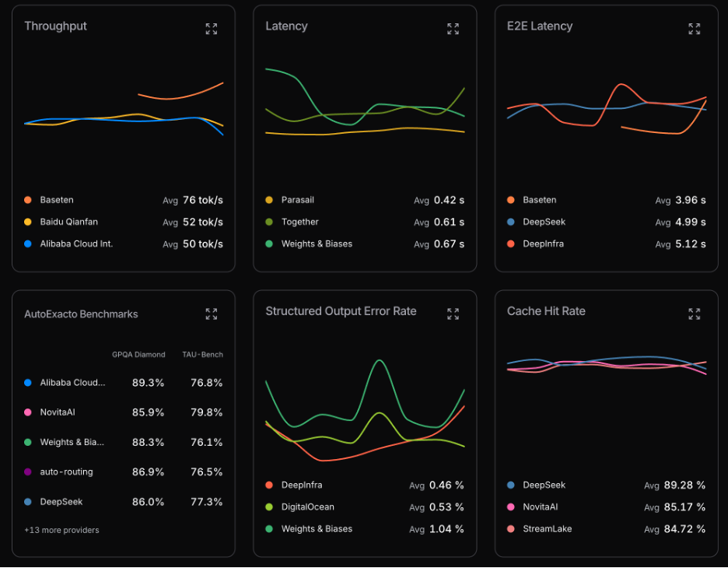The height and width of the screenshot is (568, 728).
Task: Click the Together legend color dot
Action: pyautogui.click(x=269, y=222)
